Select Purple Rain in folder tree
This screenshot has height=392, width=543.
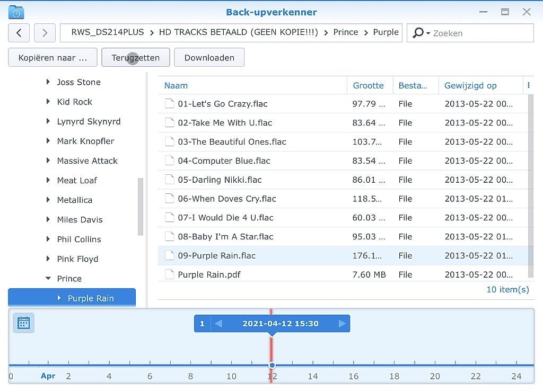coord(72,298)
